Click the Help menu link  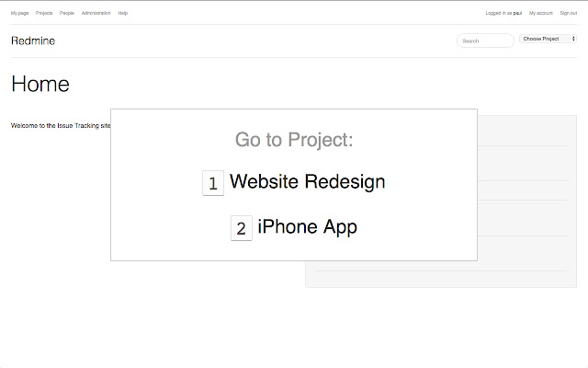click(x=123, y=13)
